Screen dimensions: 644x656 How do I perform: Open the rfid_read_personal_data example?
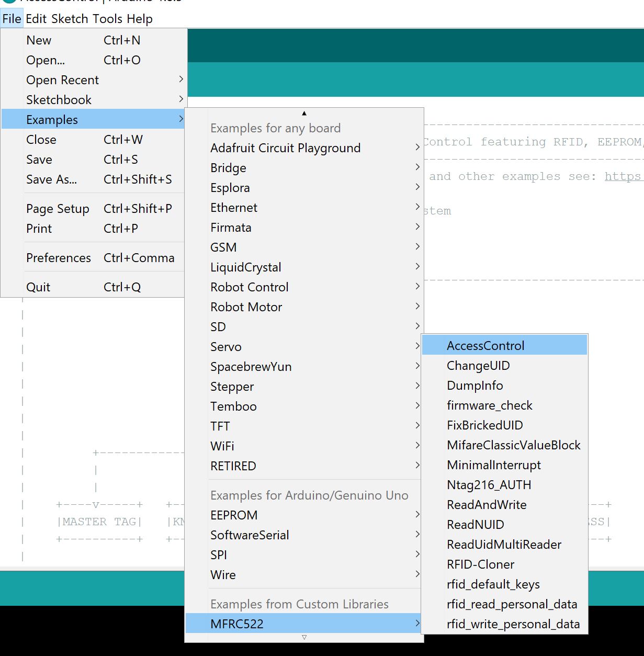point(505,604)
